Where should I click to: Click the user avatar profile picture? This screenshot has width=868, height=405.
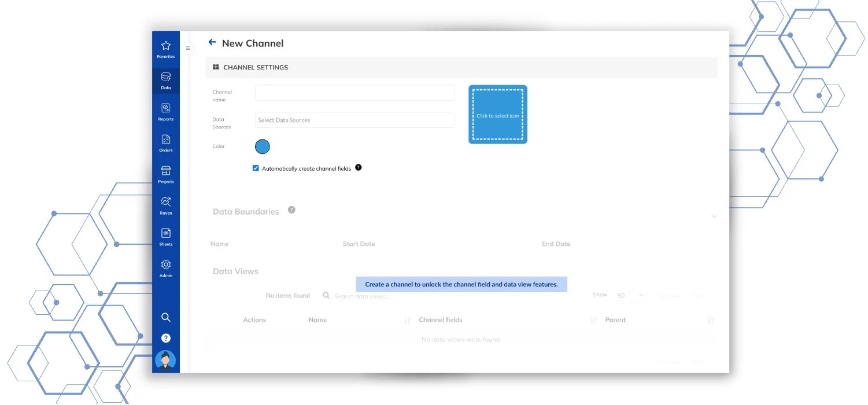[165, 360]
